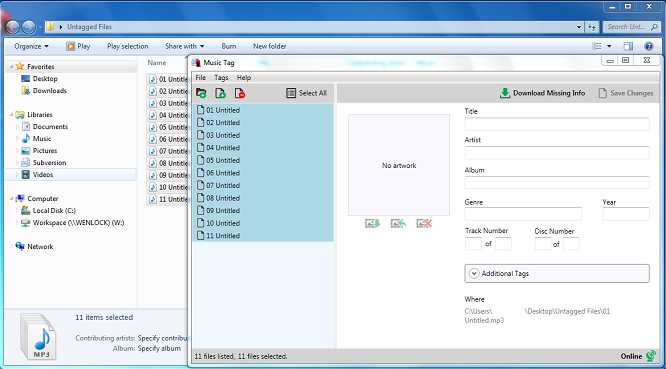
Task: Revert artwork using the curved-arrow image icon
Action: click(x=398, y=223)
